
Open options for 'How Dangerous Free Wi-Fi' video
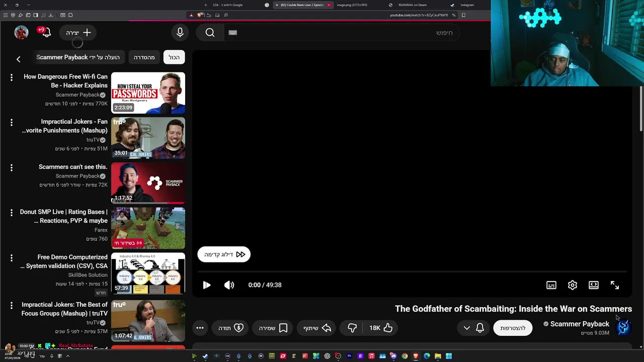[x=11, y=77]
